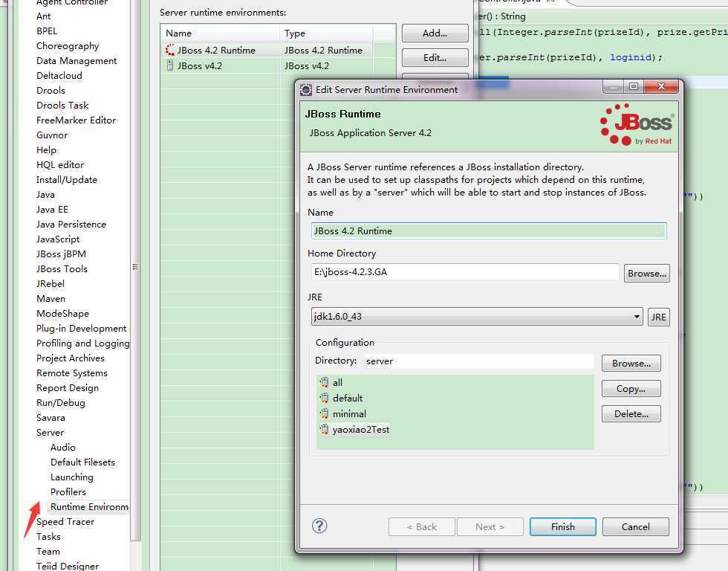Select Speed Tracer preferences

(65, 521)
